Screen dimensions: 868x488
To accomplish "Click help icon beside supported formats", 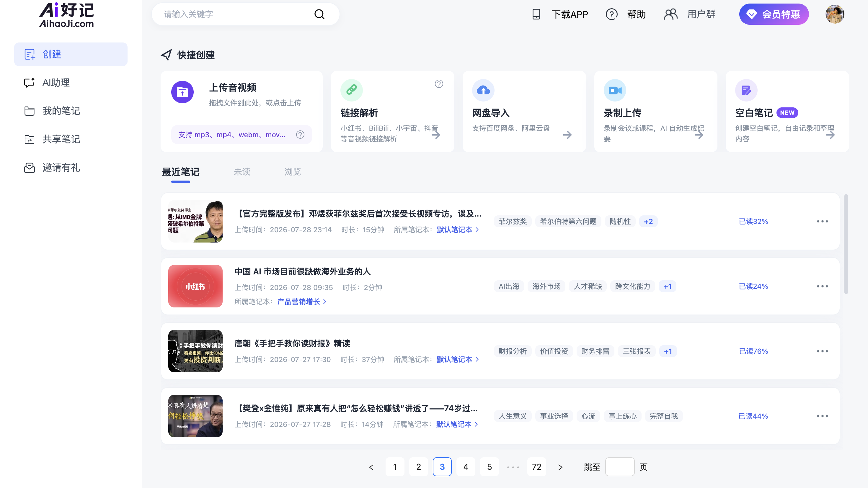I will pos(300,135).
